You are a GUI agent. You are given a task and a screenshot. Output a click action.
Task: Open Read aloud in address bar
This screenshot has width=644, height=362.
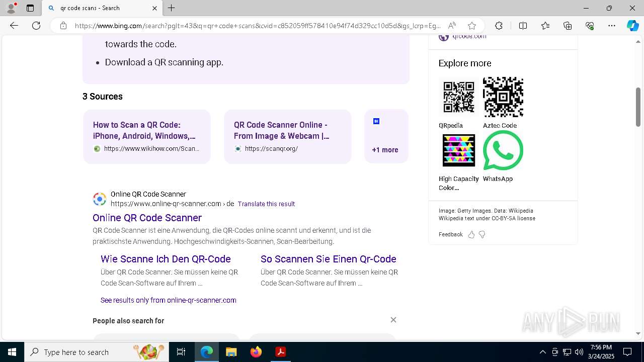pyautogui.click(x=452, y=26)
